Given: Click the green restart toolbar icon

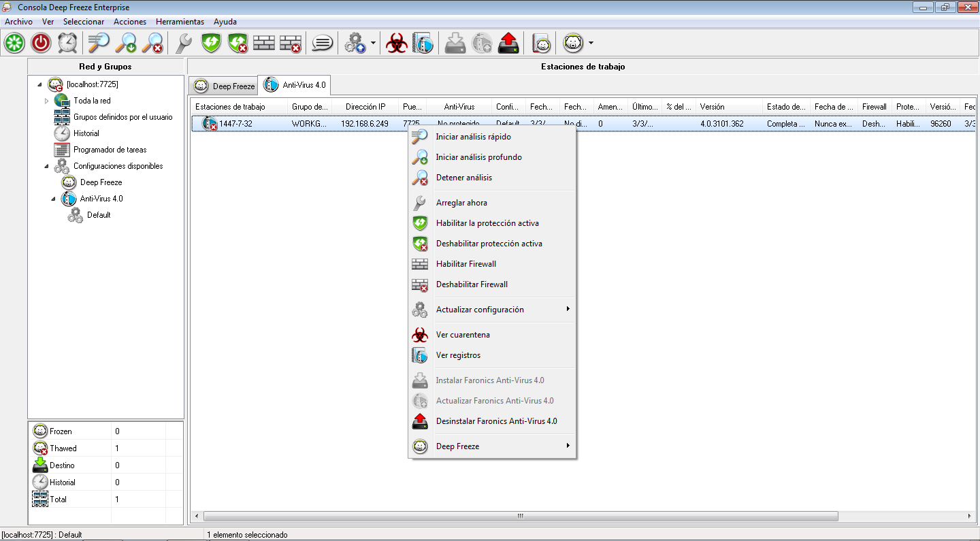Looking at the screenshot, I should 14,44.
